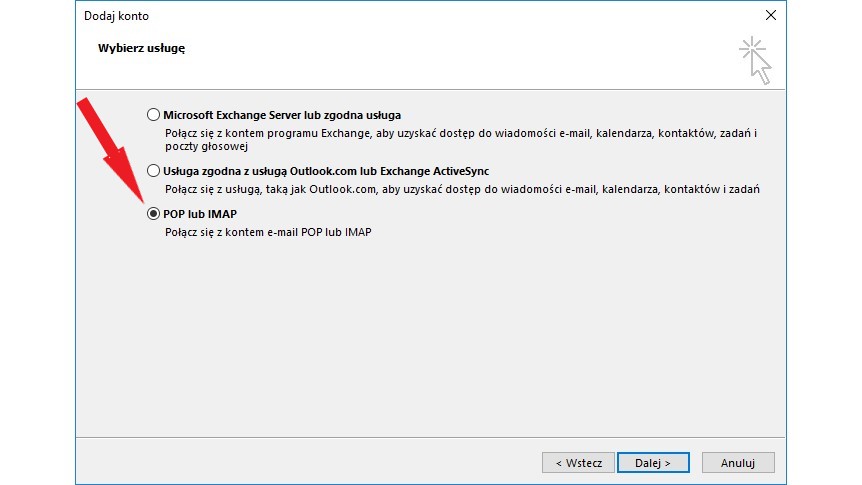Click the "Połącz się z kontem e-mail POP" description

tap(267, 232)
